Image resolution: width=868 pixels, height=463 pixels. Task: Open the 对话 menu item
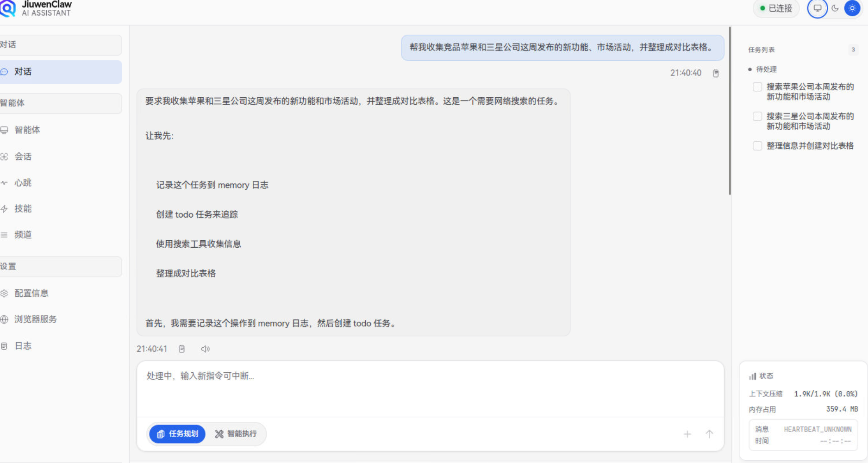pos(61,72)
